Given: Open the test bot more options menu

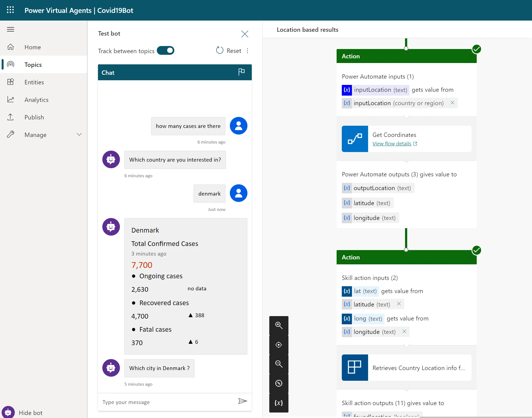Looking at the screenshot, I should 248,51.
